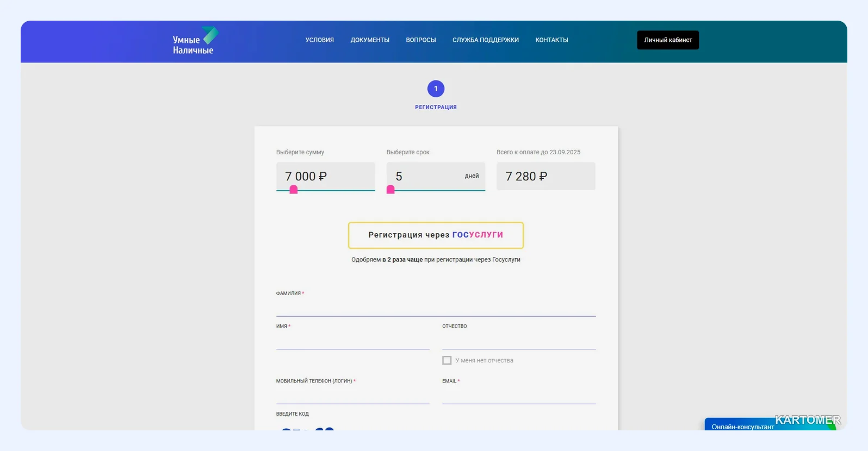Focus the ФАМИЛИЯ input field
This screenshot has height=451, width=868.
pyautogui.click(x=436, y=308)
